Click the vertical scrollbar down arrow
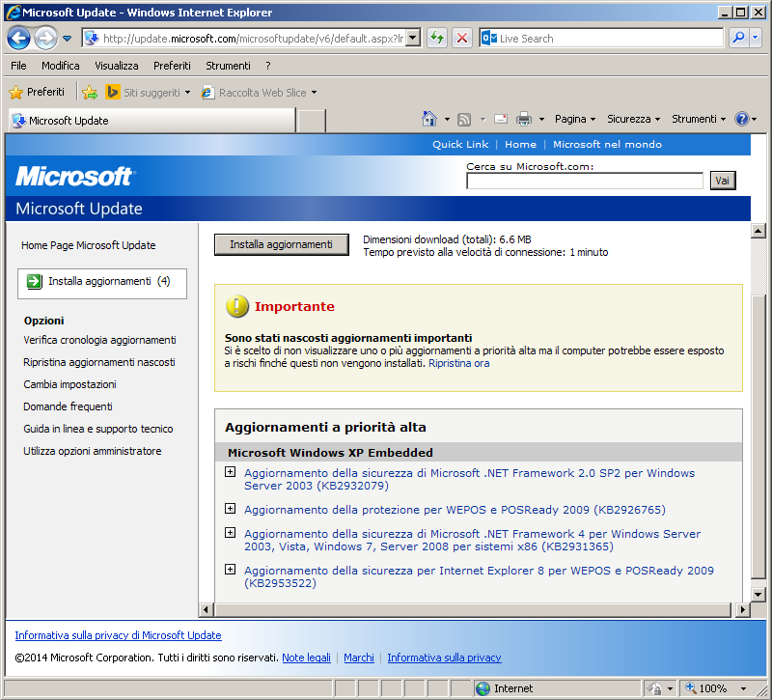 [758, 594]
